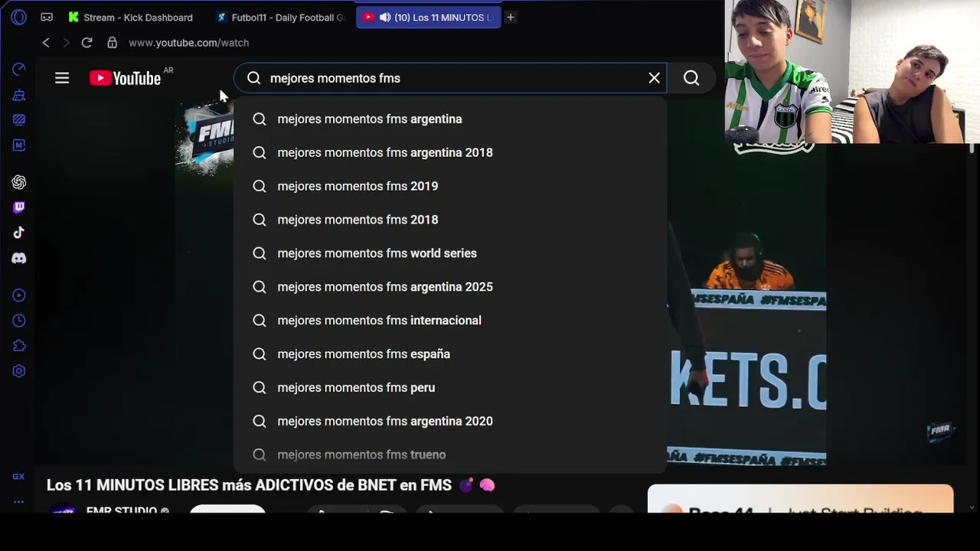The width and height of the screenshot is (980, 551).
Task: Reload the YouTube page
Action: (87, 43)
